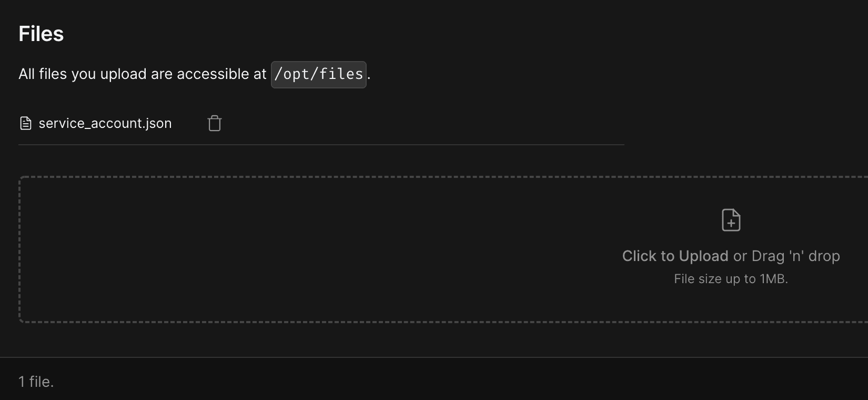868x400 pixels.
Task: Click the Files section heading
Action: [41, 34]
